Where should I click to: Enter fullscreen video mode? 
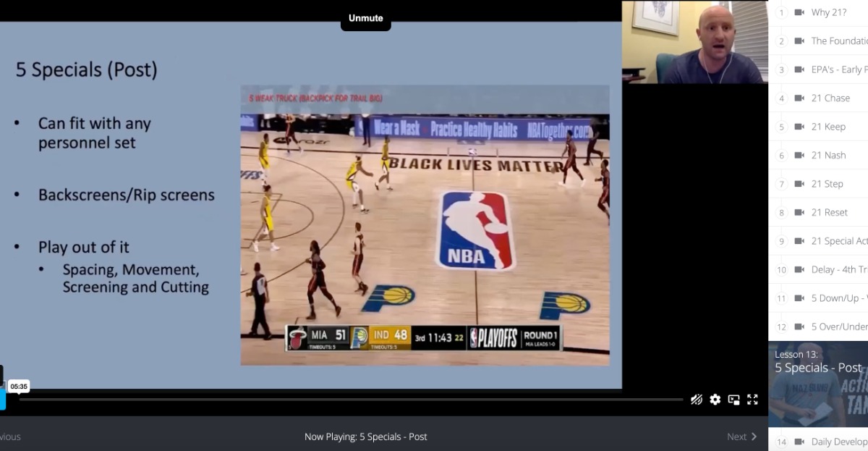752,400
